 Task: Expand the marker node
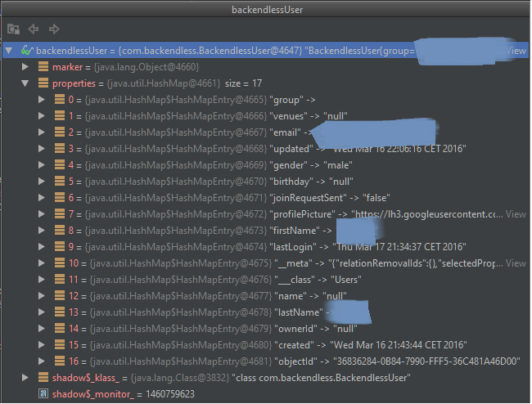[25, 67]
